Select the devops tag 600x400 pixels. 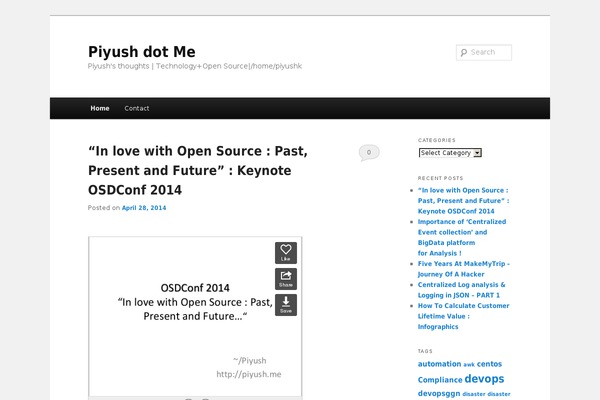point(484,379)
